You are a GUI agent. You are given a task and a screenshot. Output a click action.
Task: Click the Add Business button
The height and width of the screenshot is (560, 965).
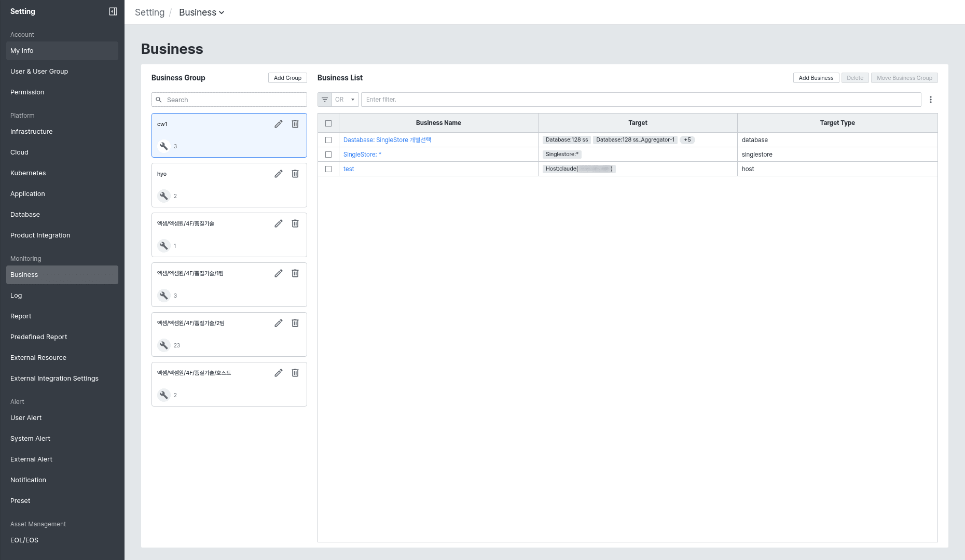point(816,78)
